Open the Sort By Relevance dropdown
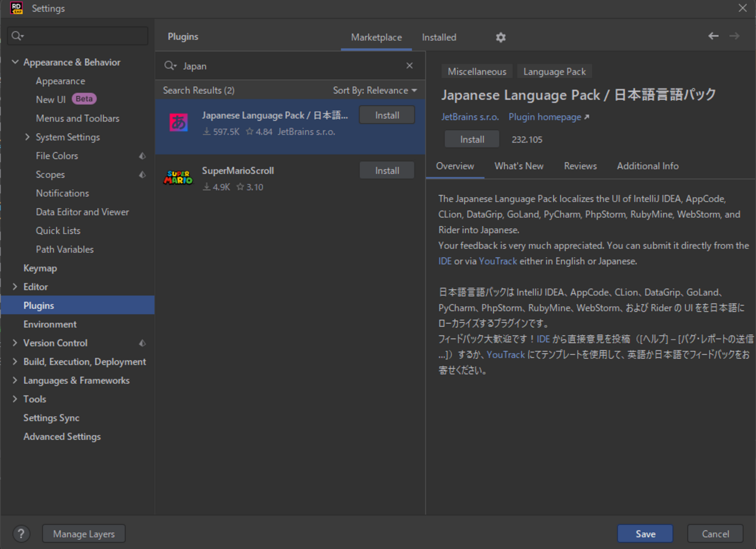The image size is (756, 549). [x=375, y=90]
